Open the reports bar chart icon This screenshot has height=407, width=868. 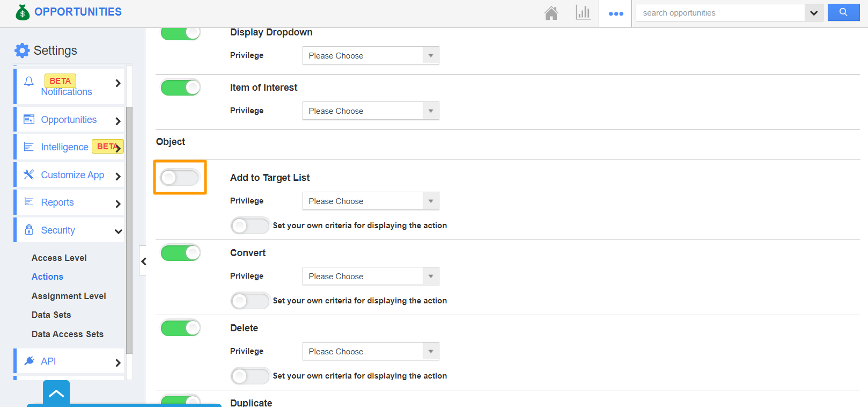583,13
